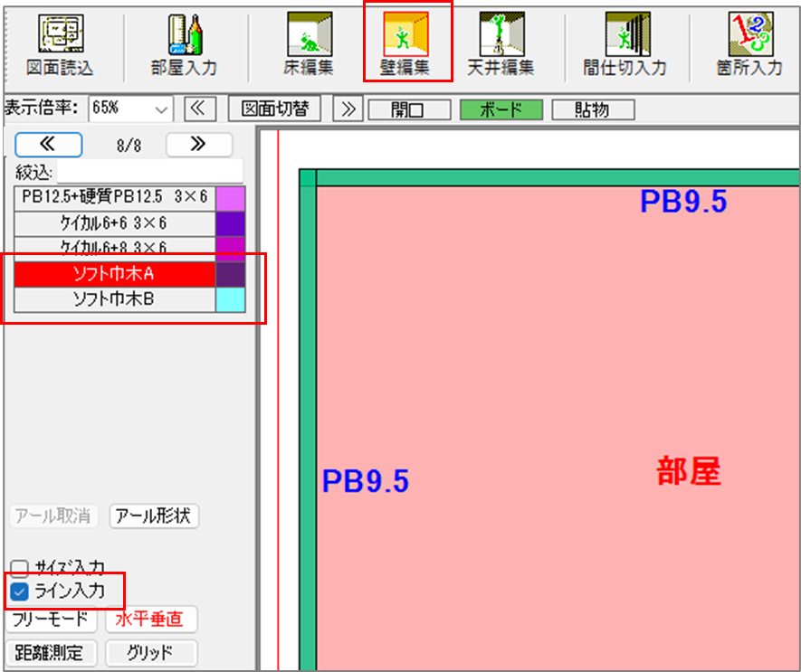Toggle the 水平垂直 mode button

(x=150, y=620)
